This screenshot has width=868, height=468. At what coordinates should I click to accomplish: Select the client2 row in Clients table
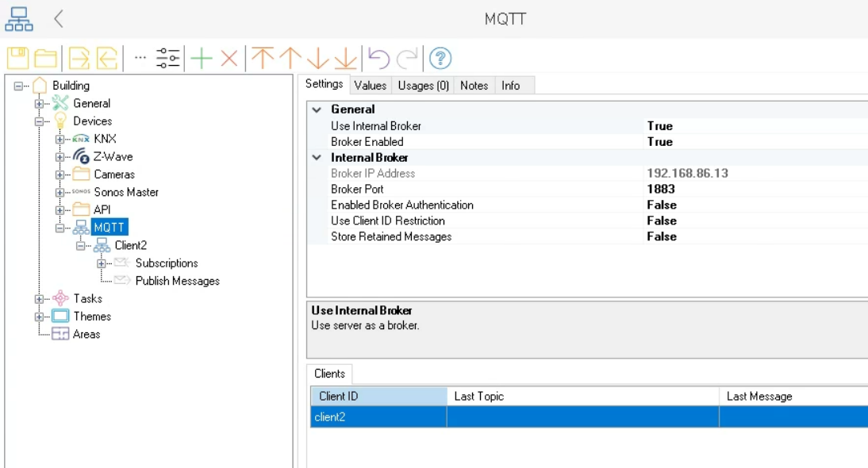click(x=378, y=417)
